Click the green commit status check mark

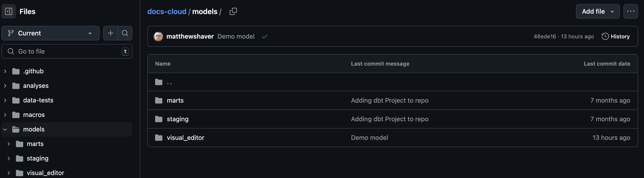click(265, 36)
